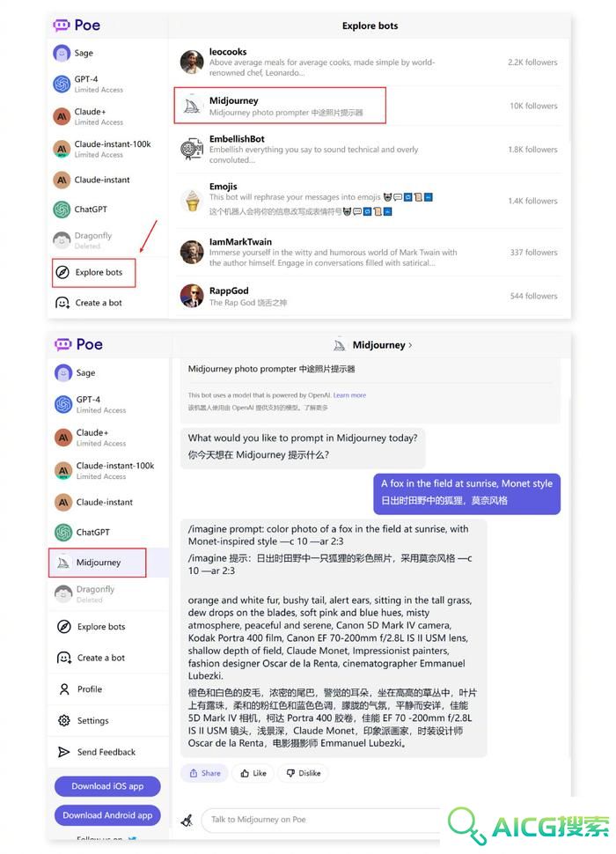Click the Poe logo in the top sidebar
Viewport: 616px width, 854px height.
click(x=77, y=25)
